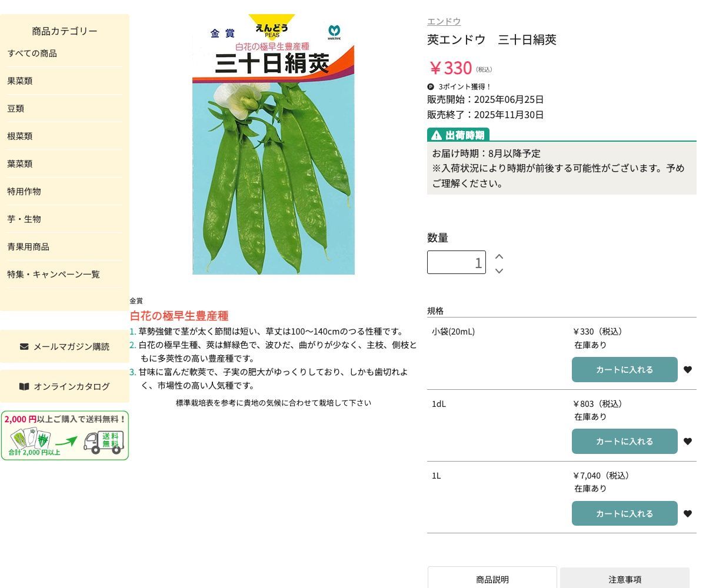
Task: Click カートに入れる for the 小袋 size
Action: (x=625, y=369)
